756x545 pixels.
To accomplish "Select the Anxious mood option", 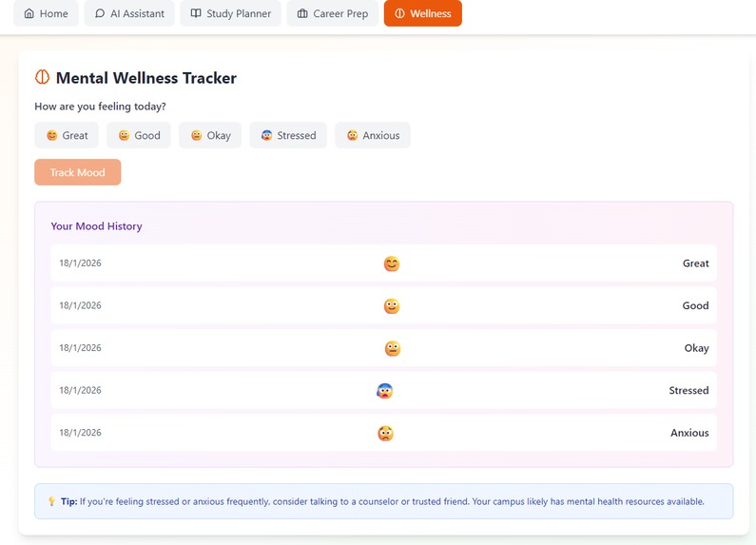I will pyautogui.click(x=373, y=135).
